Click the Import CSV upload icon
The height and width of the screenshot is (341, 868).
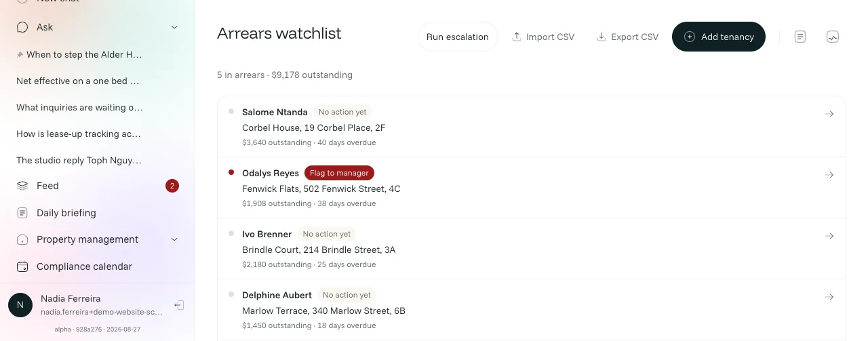[517, 37]
